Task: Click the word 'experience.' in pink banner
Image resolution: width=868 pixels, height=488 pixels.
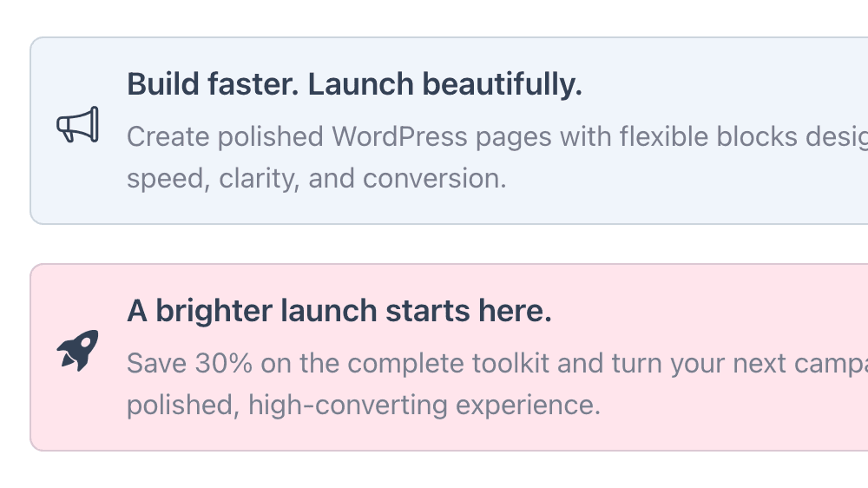Action: [528, 405]
